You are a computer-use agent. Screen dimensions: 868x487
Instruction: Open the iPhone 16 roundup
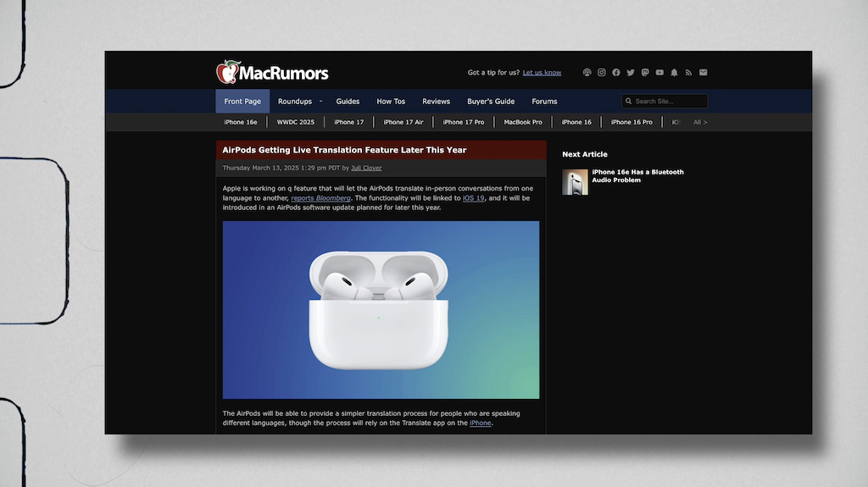pos(576,122)
